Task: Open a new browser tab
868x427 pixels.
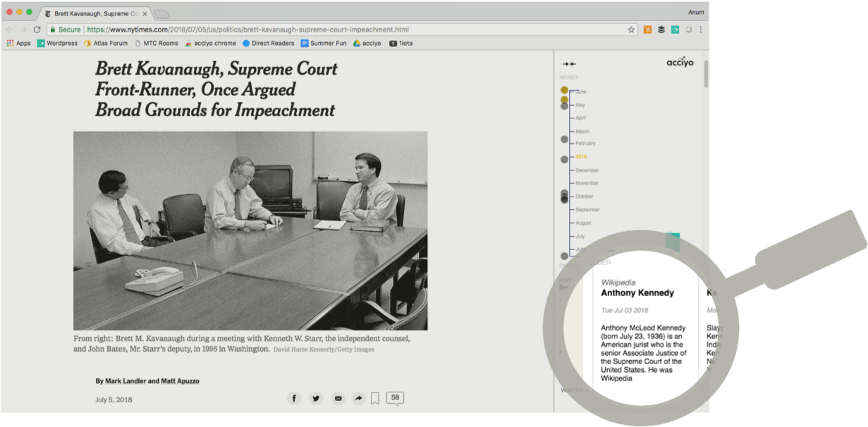Action: (161, 14)
